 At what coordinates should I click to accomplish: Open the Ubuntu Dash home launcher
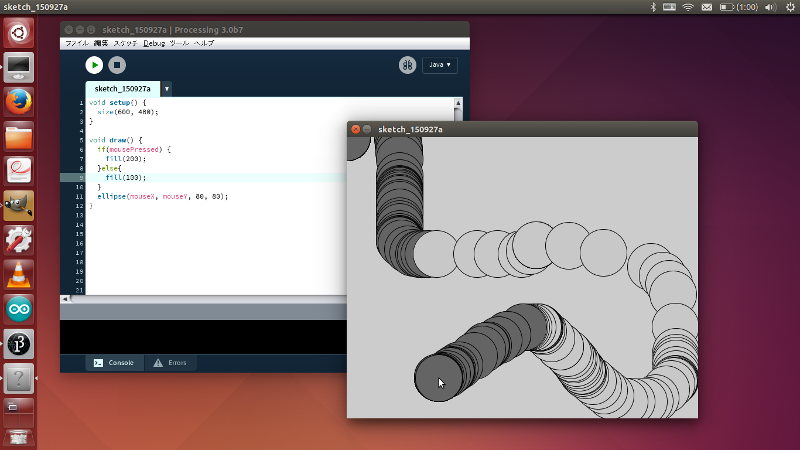point(18,33)
